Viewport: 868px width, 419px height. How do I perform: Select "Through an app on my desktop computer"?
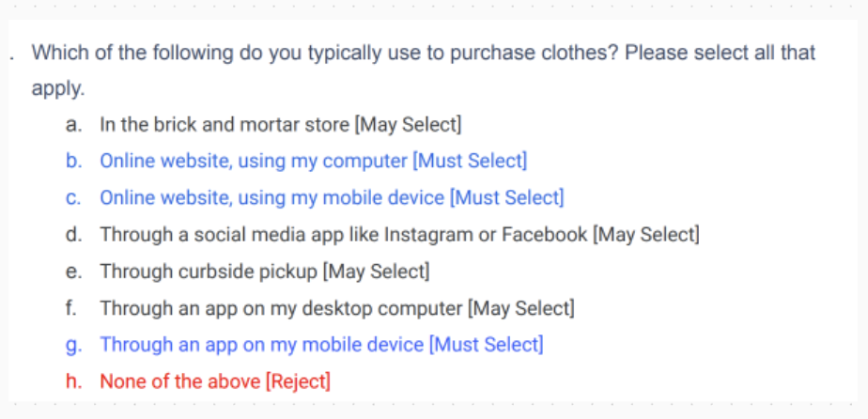coord(280,308)
